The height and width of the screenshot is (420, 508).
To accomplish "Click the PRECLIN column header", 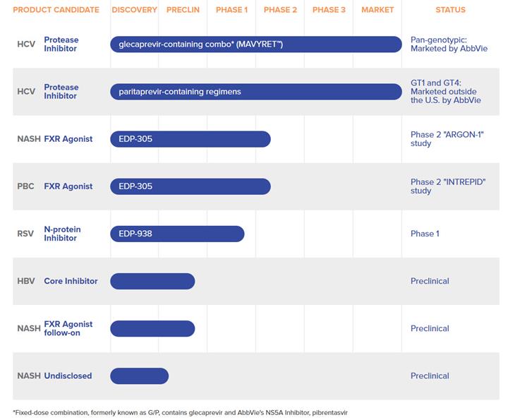I will pos(183,10).
